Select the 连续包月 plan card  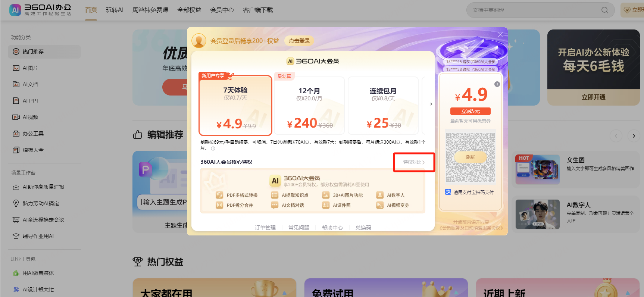(x=383, y=106)
